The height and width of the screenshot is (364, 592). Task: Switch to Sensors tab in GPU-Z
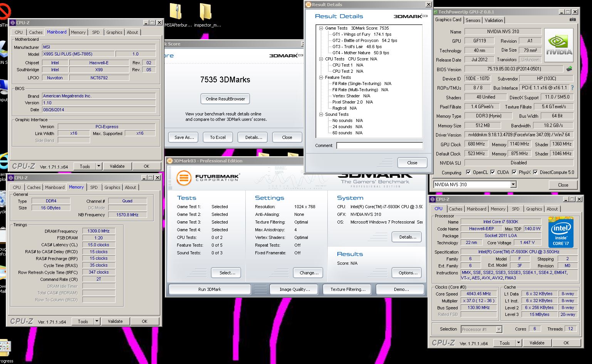click(473, 20)
